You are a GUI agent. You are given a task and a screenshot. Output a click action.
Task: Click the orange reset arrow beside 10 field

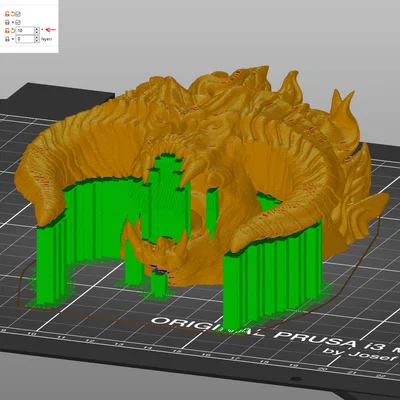click(x=13, y=30)
